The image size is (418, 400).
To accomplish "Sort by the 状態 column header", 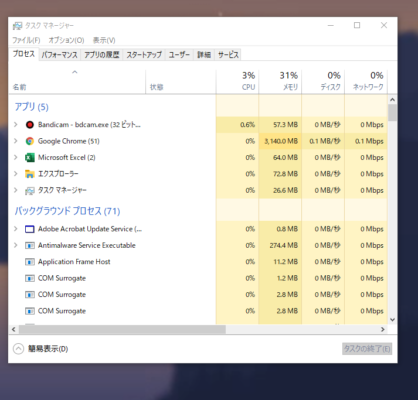I will click(181, 82).
